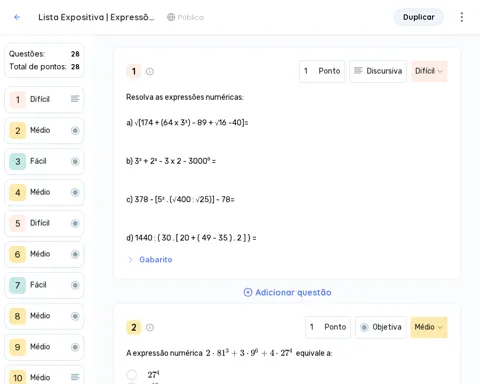Click objective icon on sidebar item 6
This screenshot has height=384, width=480.
(75, 254)
